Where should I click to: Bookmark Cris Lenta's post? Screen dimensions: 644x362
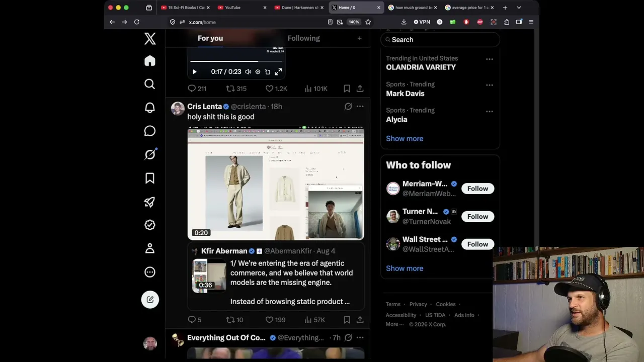click(347, 320)
